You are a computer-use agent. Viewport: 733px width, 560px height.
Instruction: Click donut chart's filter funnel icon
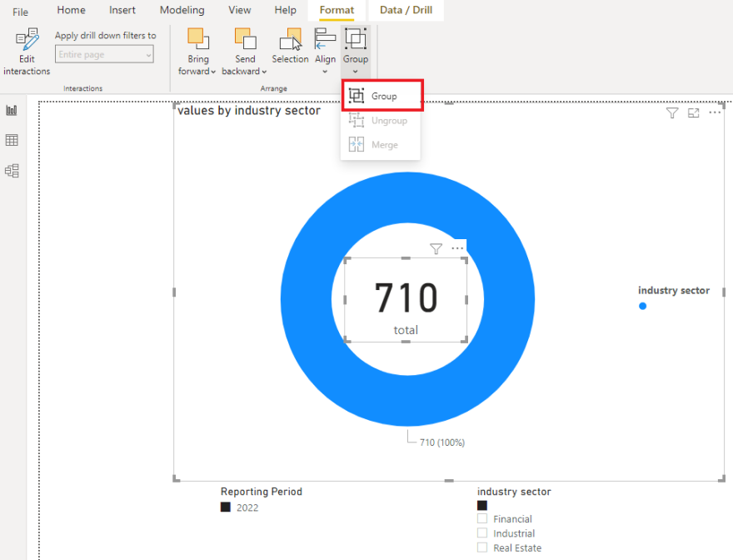[671, 112]
